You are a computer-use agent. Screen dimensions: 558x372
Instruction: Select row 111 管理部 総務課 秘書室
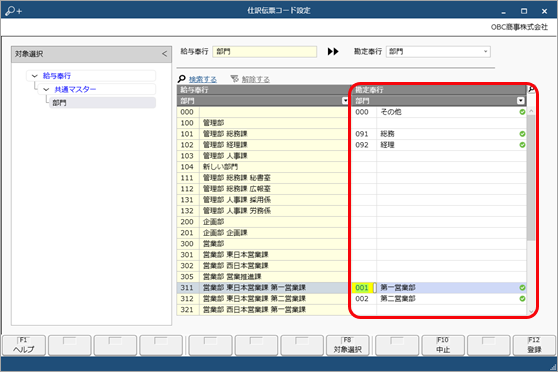tap(264, 178)
